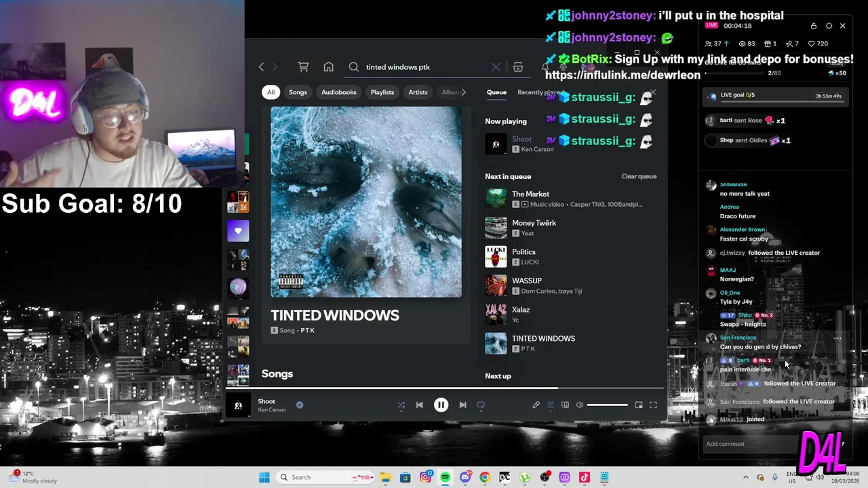868x488 pixels.
Task: Open File Explorer from the taskbar
Action: [385, 477]
